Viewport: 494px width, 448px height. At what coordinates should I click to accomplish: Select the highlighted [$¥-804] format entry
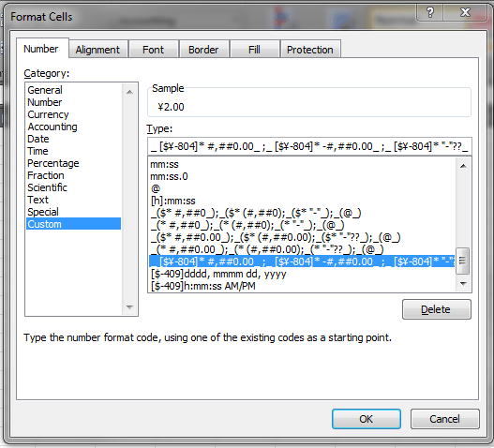click(302, 261)
